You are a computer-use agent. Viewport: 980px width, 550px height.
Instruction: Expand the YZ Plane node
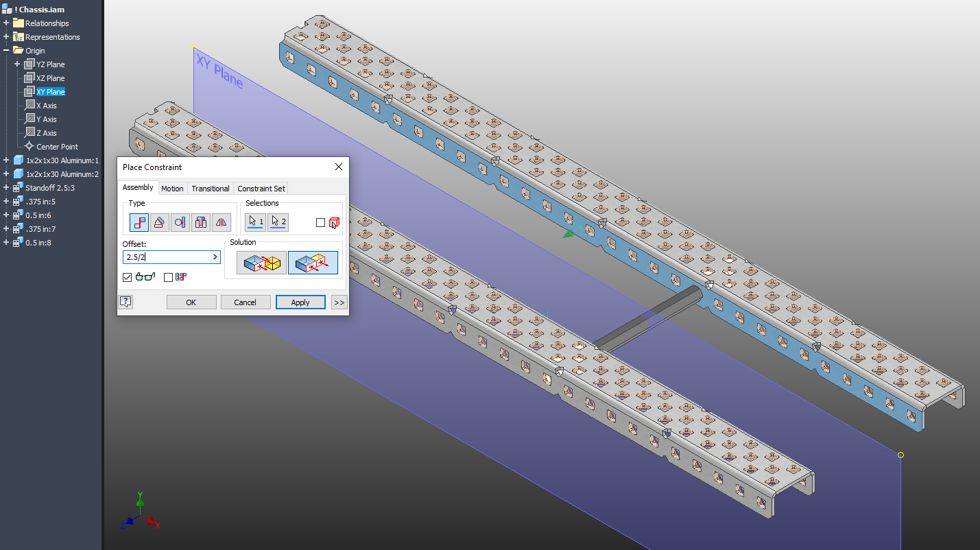click(x=17, y=64)
